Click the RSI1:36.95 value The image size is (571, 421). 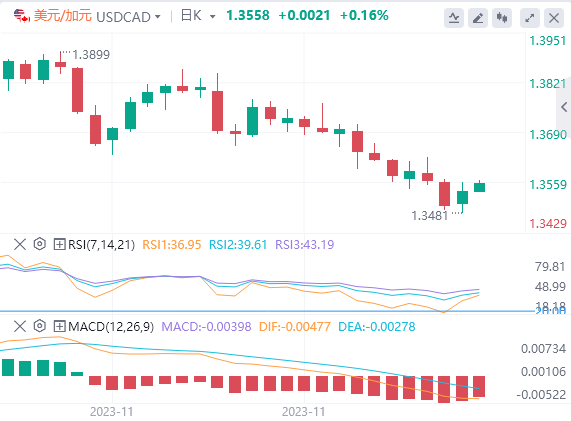point(172,245)
